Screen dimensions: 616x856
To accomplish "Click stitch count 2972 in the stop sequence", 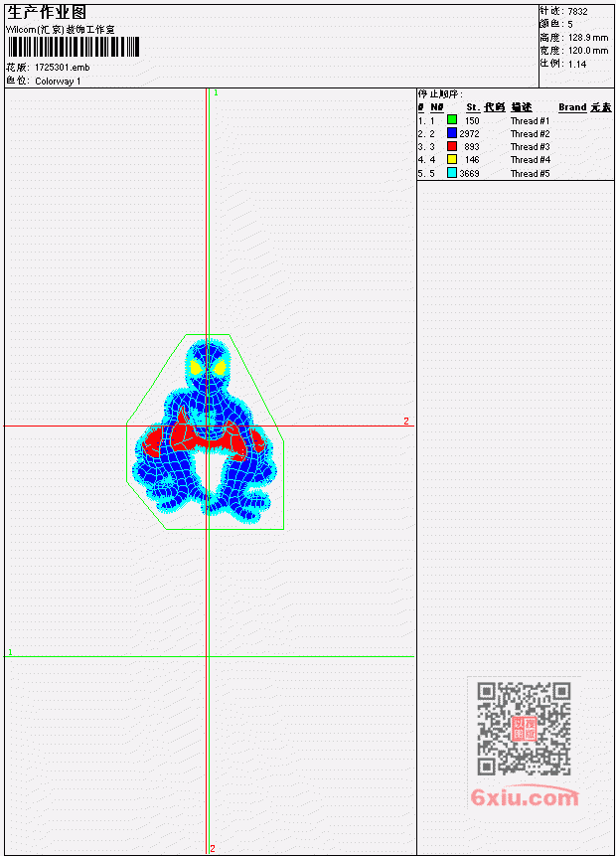I will (469, 134).
